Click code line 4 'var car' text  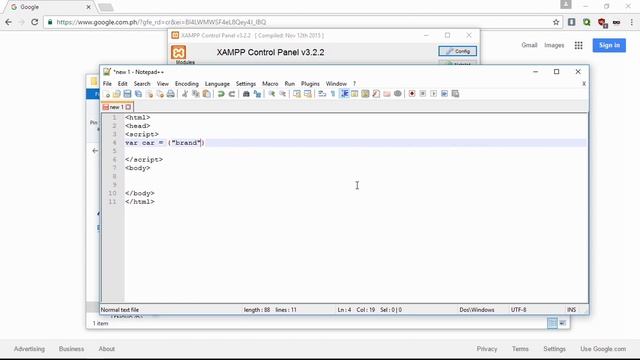[x=140, y=143]
